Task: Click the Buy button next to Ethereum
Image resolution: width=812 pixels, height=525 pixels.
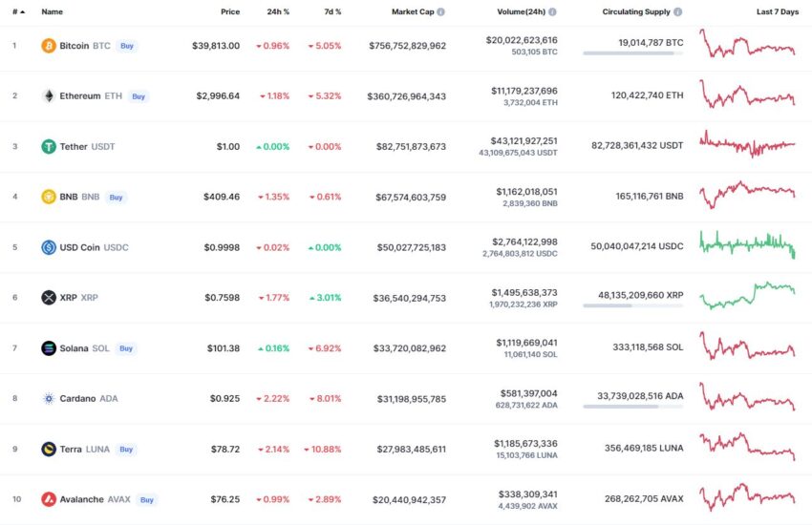Action: pos(139,96)
